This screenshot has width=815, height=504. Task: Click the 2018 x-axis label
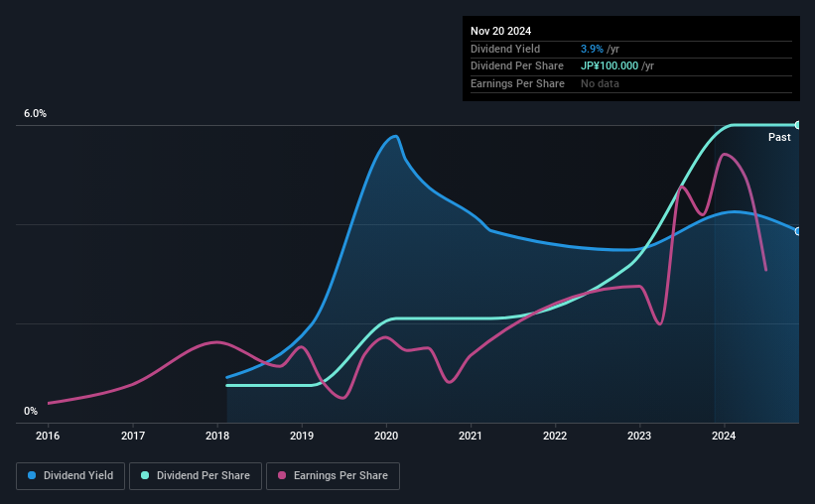[x=217, y=436]
